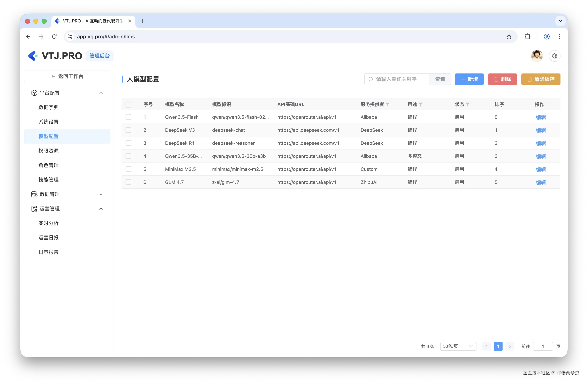Click the user avatar picture
The width and height of the screenshot is (588, 384).
click(537, 56)
